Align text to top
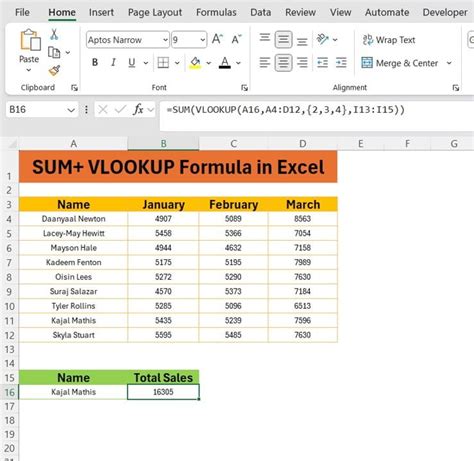Viewport: 474px width, 461px height. point(265,38)
